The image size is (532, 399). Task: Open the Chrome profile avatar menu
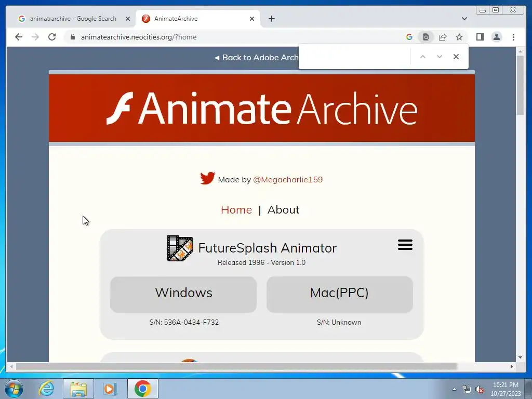(x=496, y=37)
